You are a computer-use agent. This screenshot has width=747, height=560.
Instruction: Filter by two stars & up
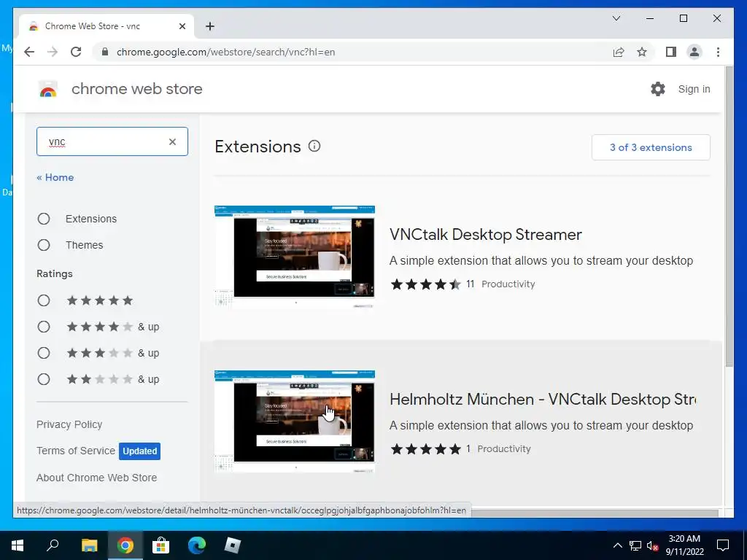click(44, 379)
